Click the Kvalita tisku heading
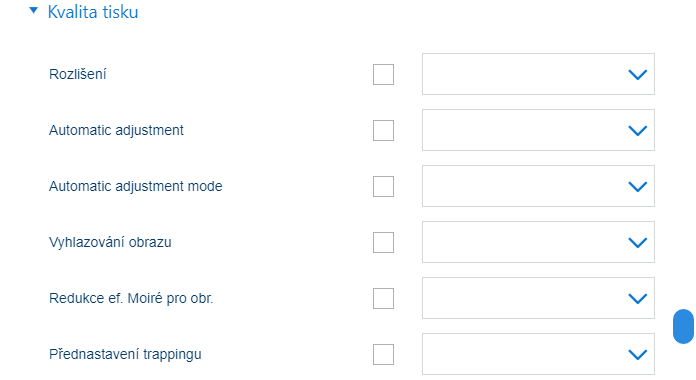Image resolution: width=696 pixels, height=380 pixels. click(93, 12)
